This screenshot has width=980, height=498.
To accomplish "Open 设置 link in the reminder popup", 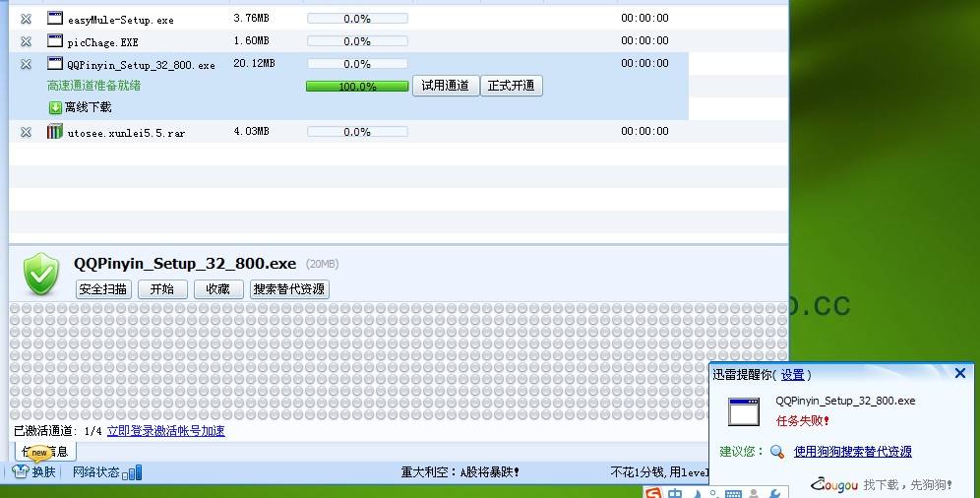I will coord(792,375).
